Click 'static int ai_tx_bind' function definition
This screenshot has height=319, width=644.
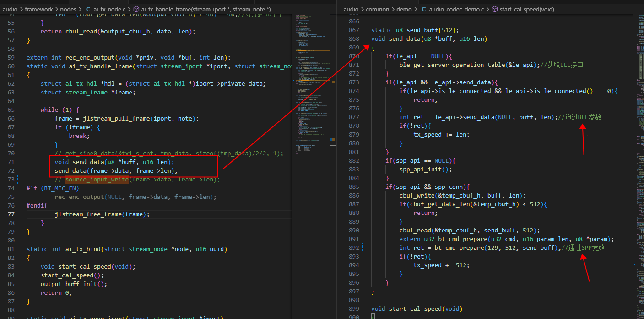pos(127,249)
